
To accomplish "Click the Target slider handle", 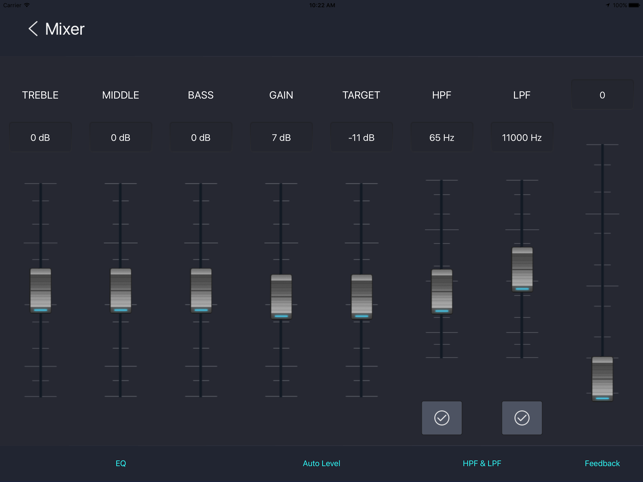I will click(361, 297).
